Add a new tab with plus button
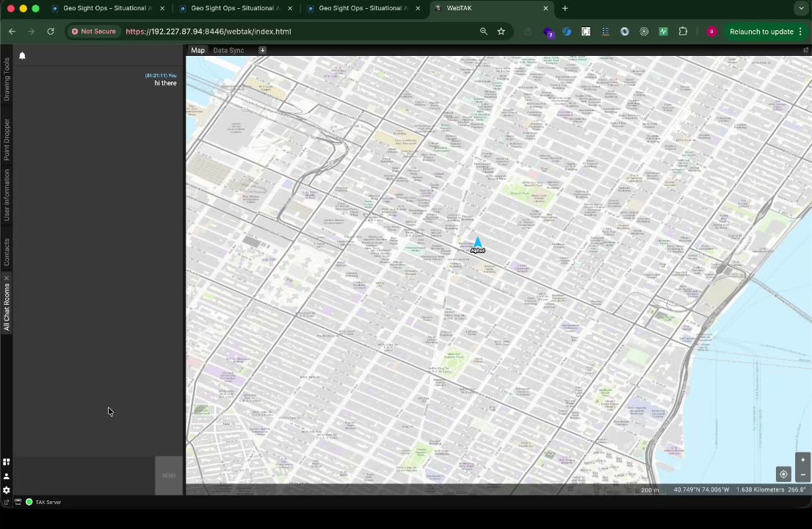This screenshot has width=812, height=529. [263, 50]
